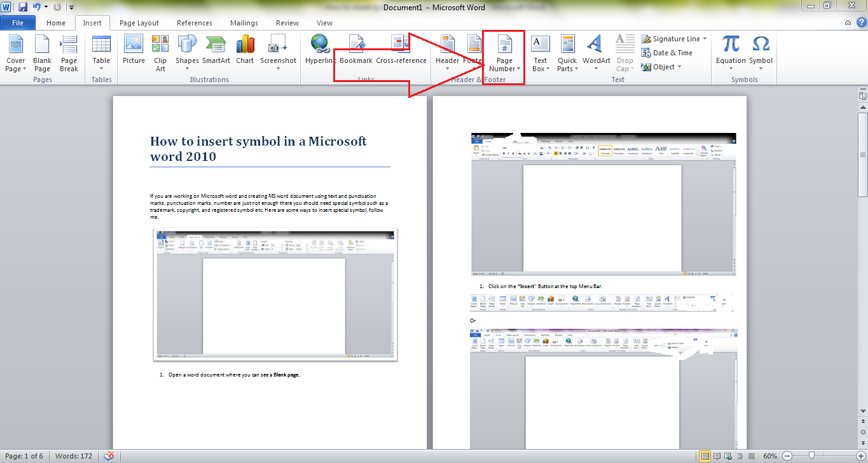This screenshot has width=868, height=463.
Task: Open word count via Words: 172
Action: [74, 456]
